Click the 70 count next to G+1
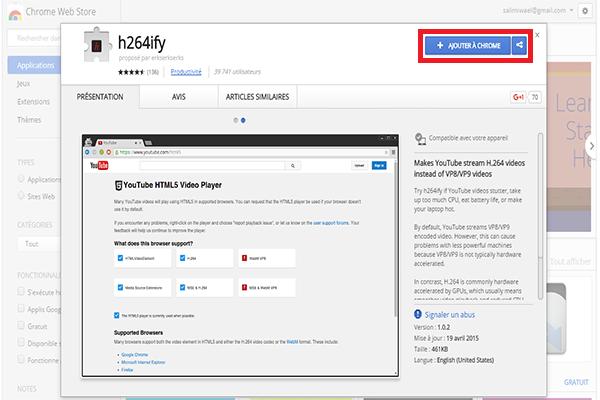Screen dimensions: 600x400 535,97
